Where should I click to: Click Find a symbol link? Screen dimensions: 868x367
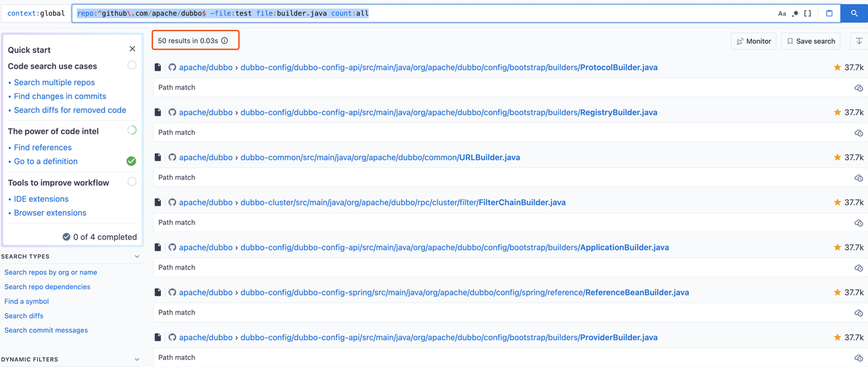26,301
